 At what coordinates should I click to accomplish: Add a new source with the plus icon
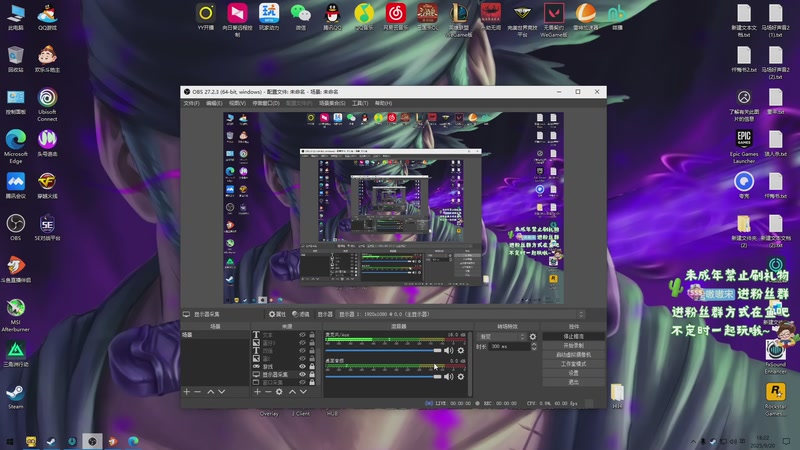(257, 392)
